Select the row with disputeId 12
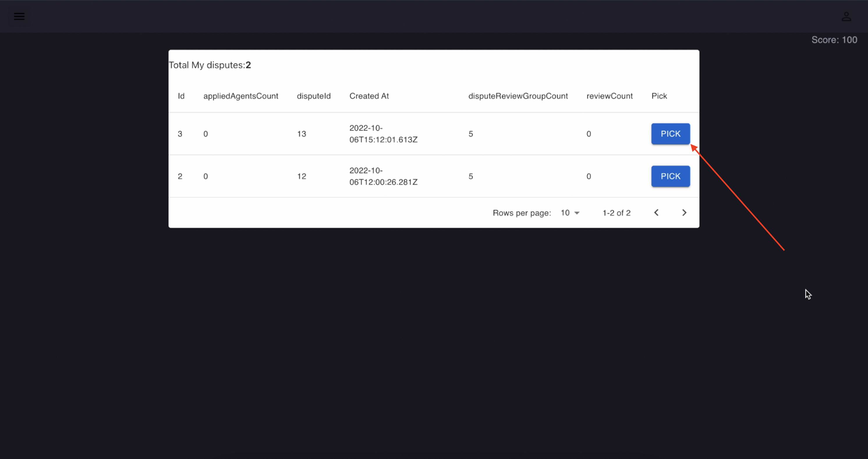The height and width of the screenshot is (459, 868). click(302, 176)
